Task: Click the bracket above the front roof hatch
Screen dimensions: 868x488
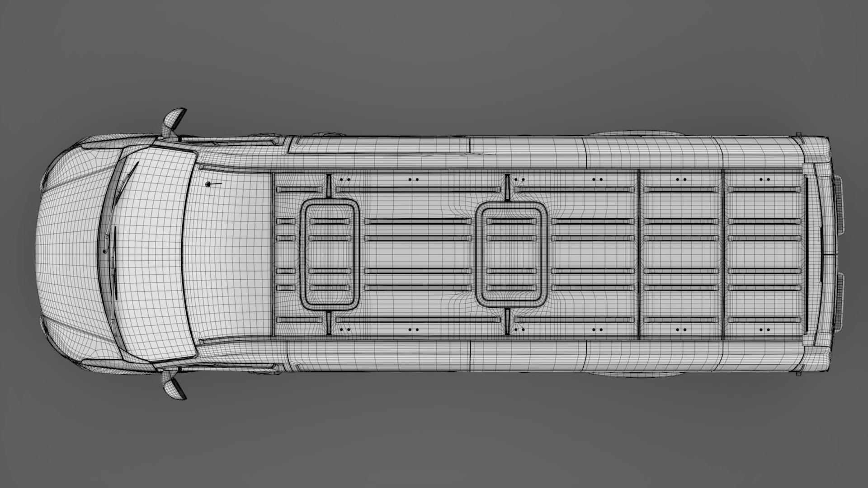Action: [x=330, y=186]
